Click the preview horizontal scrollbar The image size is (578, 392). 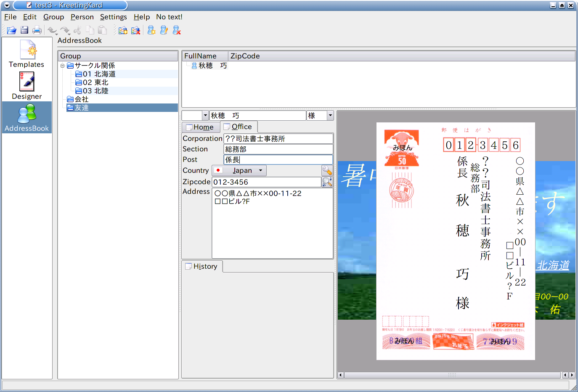pos(452,375)
